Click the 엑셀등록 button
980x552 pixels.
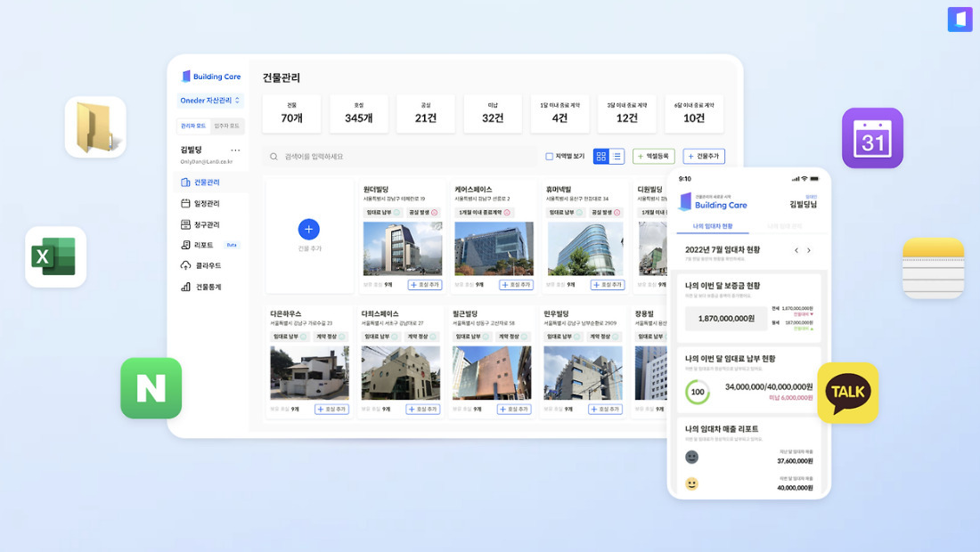point(653,156)
